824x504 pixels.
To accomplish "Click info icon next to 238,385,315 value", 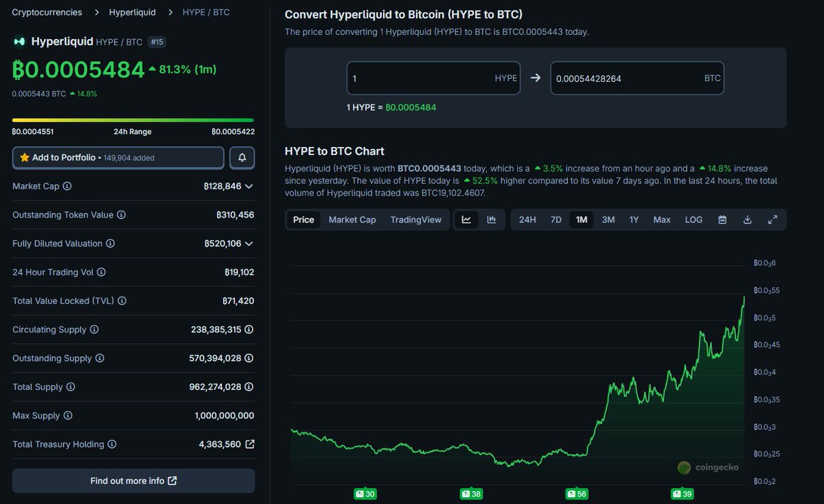I will 249,330.
